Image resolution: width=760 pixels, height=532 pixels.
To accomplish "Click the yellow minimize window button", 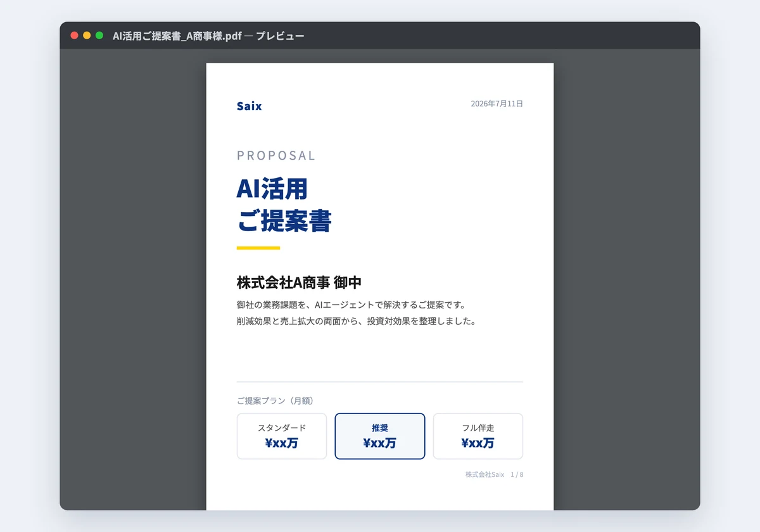I will point(87,35).
